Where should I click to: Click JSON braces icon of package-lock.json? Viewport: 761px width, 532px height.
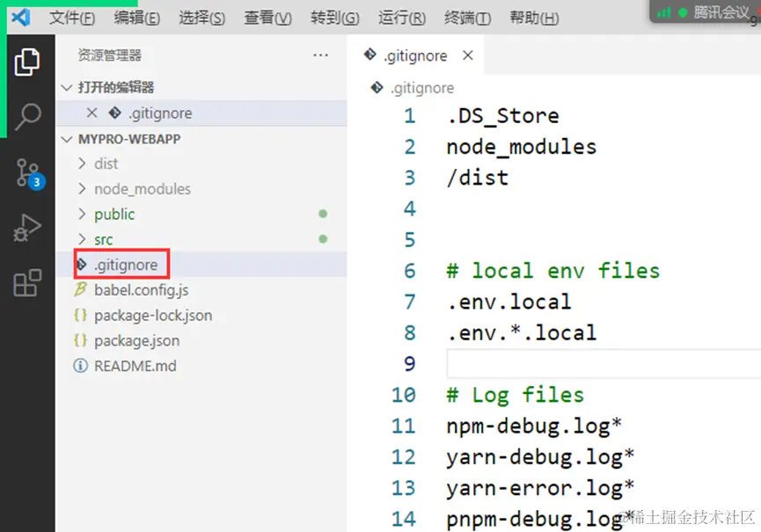tap(80, 315)
